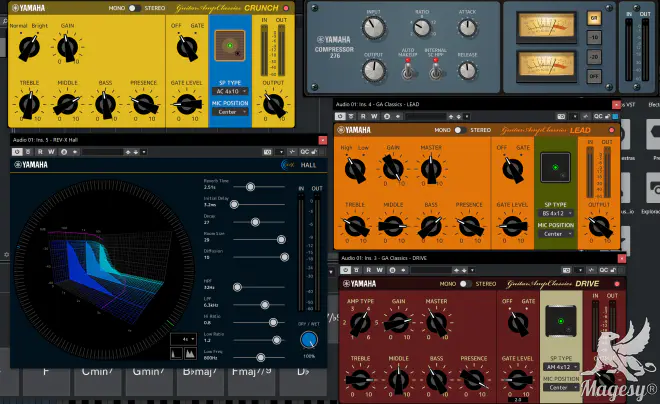The width and height of the screenshot is (660, 404).
Task: Click LEAD Master knob
Action: [x=431, y=169]
